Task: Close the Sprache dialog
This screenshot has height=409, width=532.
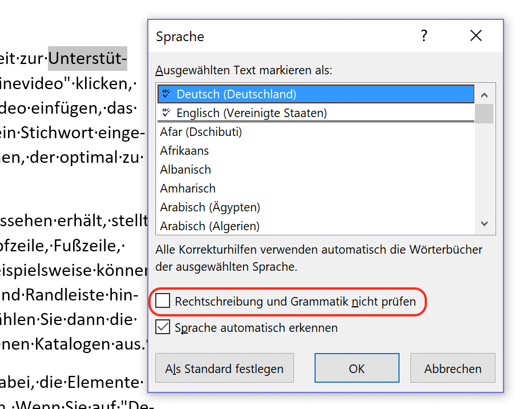Action: point(476,35)
